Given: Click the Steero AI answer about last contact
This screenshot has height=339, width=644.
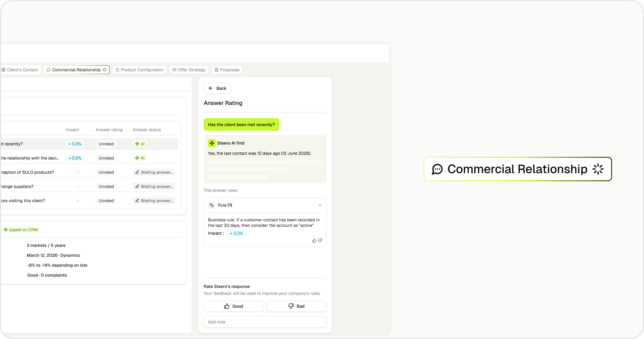Looking at the screenshot, I should point(259,153).
